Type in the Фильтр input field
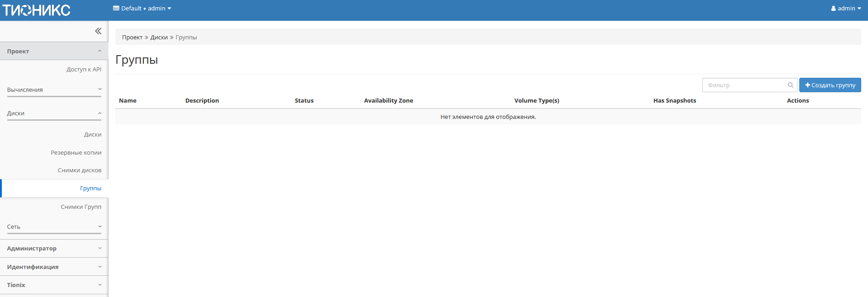The height and width of the screenshot is (297, 868). pos(745,85)
